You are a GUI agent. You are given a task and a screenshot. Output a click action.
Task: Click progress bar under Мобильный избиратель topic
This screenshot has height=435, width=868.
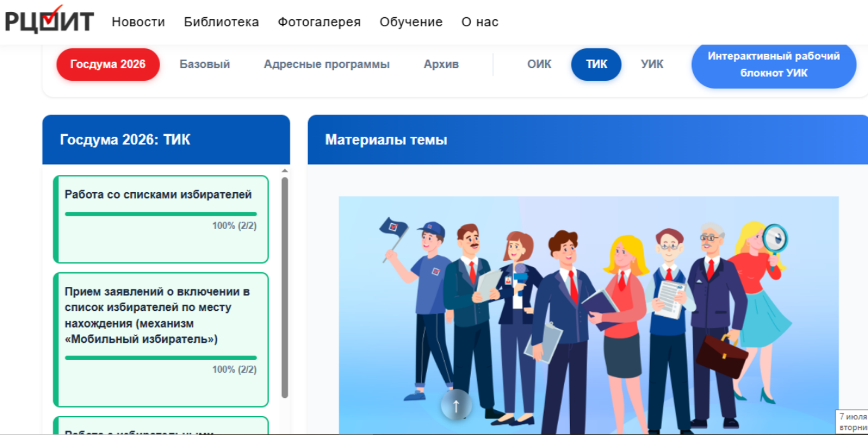[161, 357]
